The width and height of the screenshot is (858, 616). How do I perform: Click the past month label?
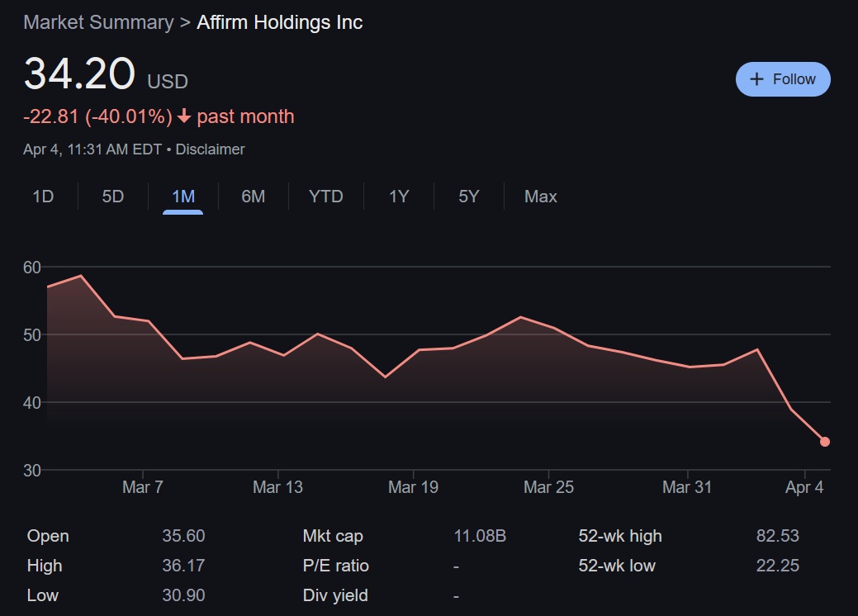[x=246, y=116]
